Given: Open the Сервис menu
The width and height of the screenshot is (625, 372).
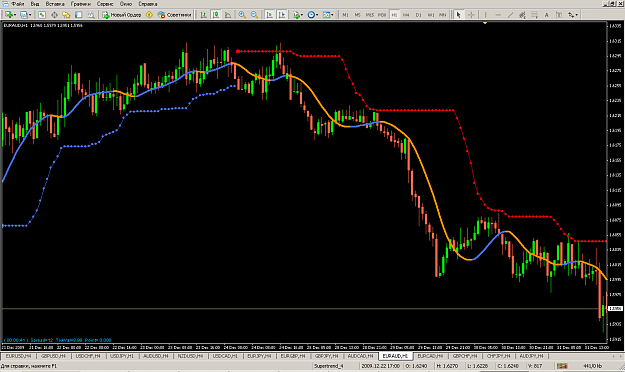Looking at the screenshot, I should coord(105,4).
